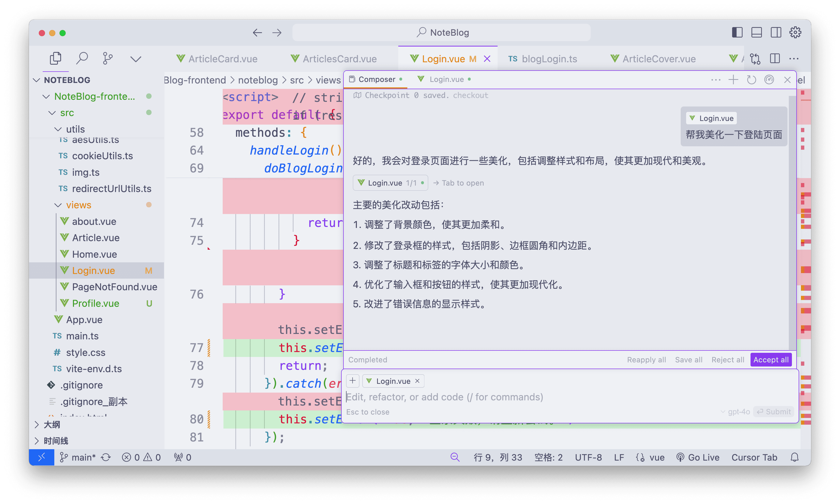
Task: Open the Login.vue 1/1 file chip
Action: click(390, 183)
